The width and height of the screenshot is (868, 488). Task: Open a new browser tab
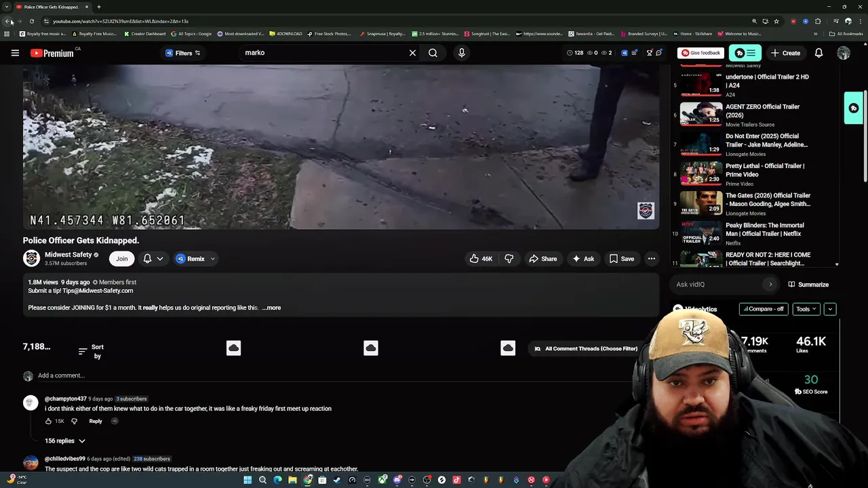click(x=99, y=7)
